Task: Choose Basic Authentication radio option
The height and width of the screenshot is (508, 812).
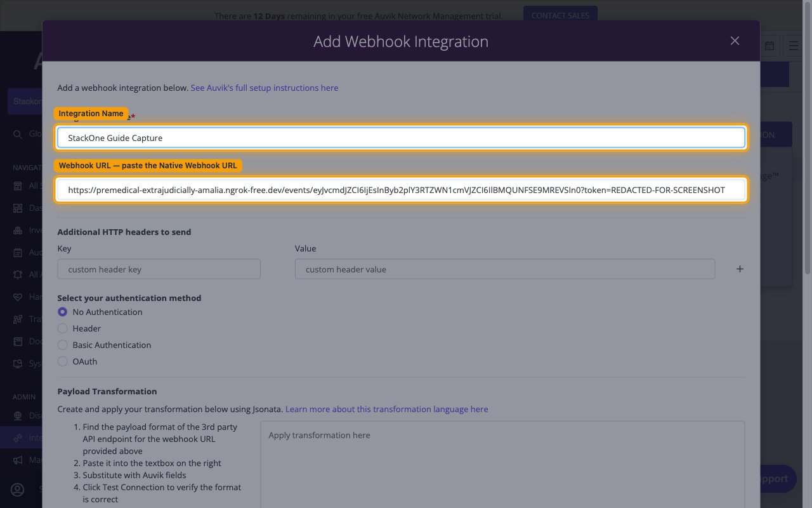Action: coord(62,345)
